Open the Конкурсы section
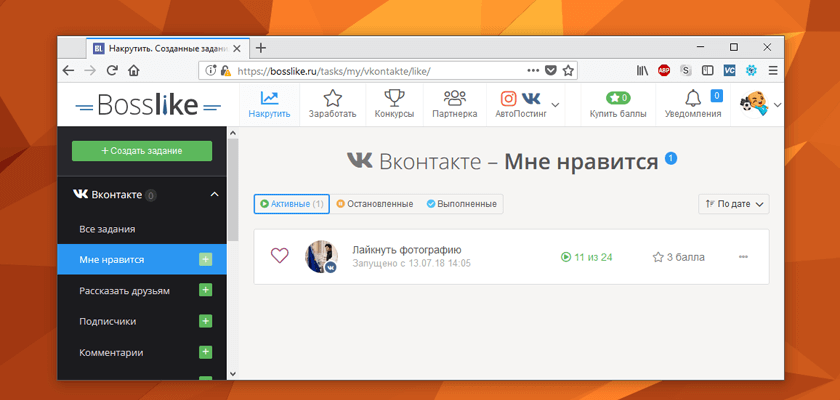Screen dimensions: 840x400 coord(394,104)
